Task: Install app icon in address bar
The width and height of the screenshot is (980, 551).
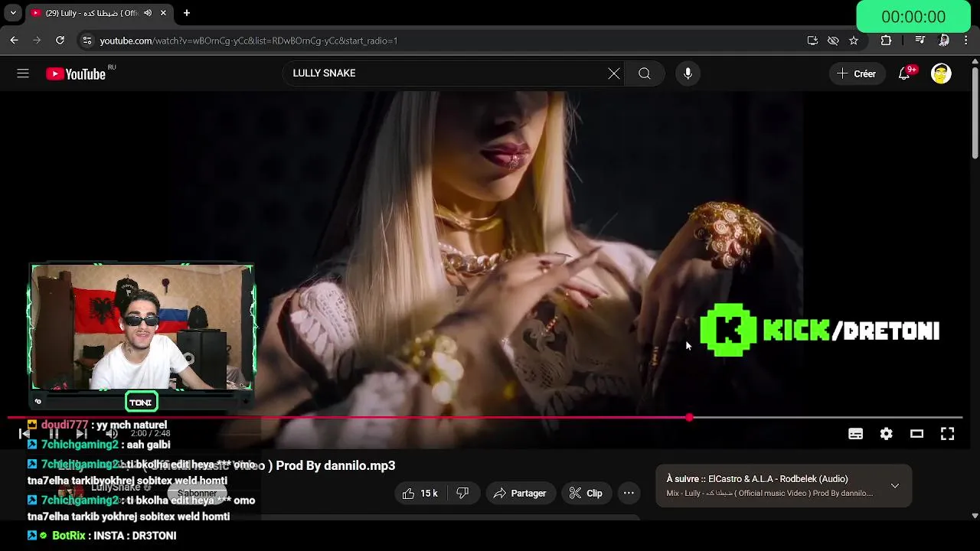Action: [x=812, y=41]
